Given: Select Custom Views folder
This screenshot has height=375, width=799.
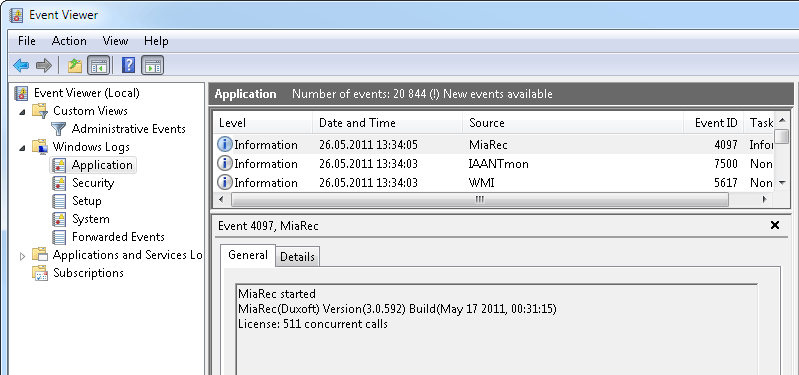Looking at the screenshot, I should coord(90,111).
